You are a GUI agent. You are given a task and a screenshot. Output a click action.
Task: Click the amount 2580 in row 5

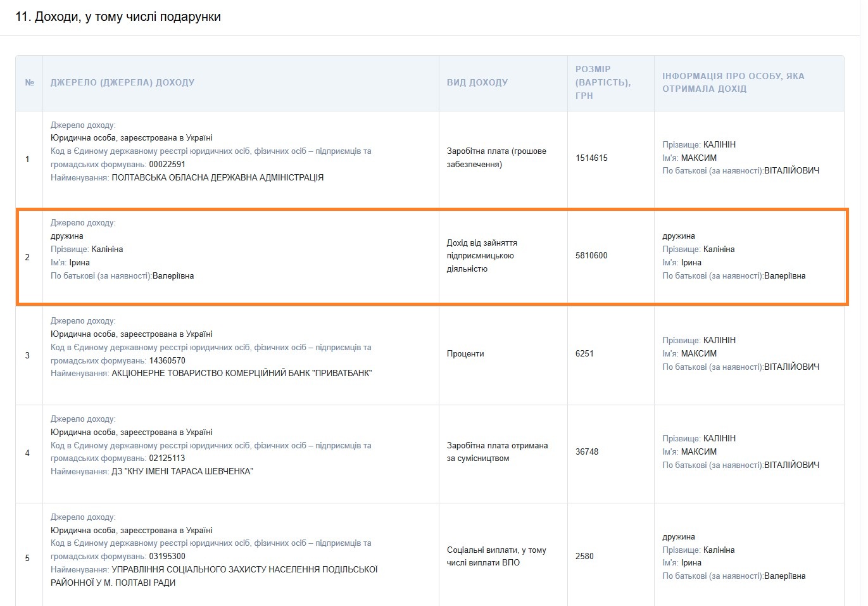[x=584, y=557]
